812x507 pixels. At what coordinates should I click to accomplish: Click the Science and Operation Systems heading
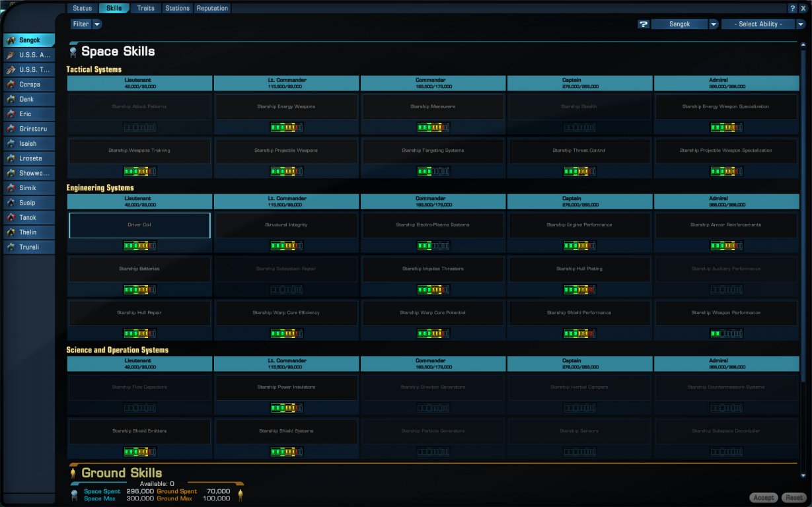118,350
